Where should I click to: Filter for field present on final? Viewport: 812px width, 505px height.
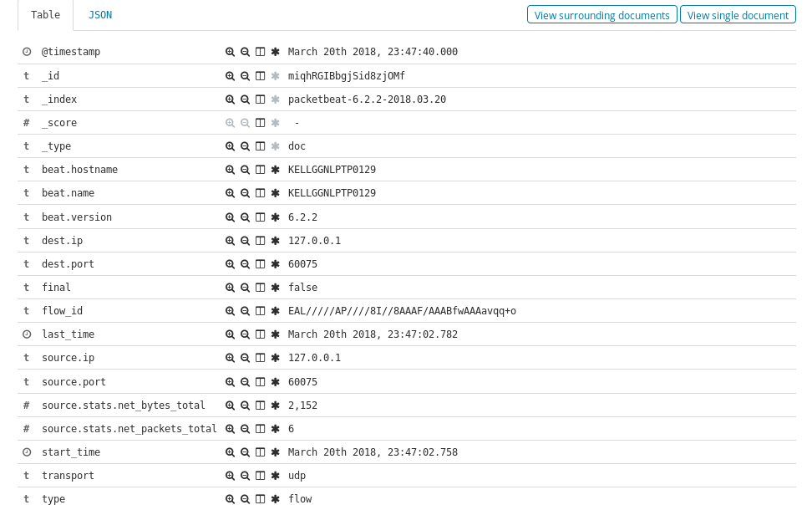click(275, 288)
